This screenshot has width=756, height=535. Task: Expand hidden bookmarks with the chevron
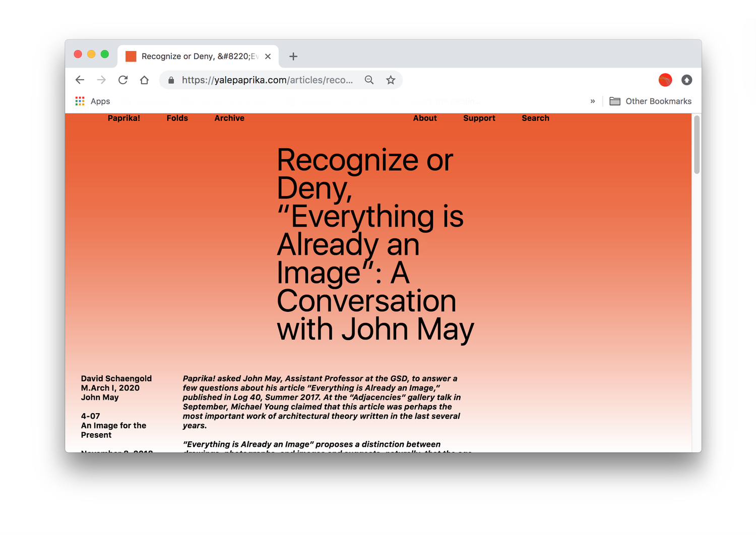point(593,101)
